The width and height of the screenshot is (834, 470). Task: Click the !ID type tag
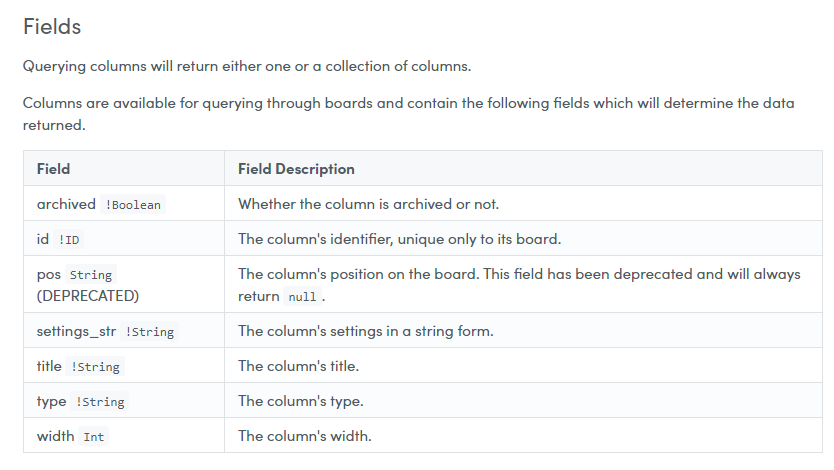tap(69, 240)
